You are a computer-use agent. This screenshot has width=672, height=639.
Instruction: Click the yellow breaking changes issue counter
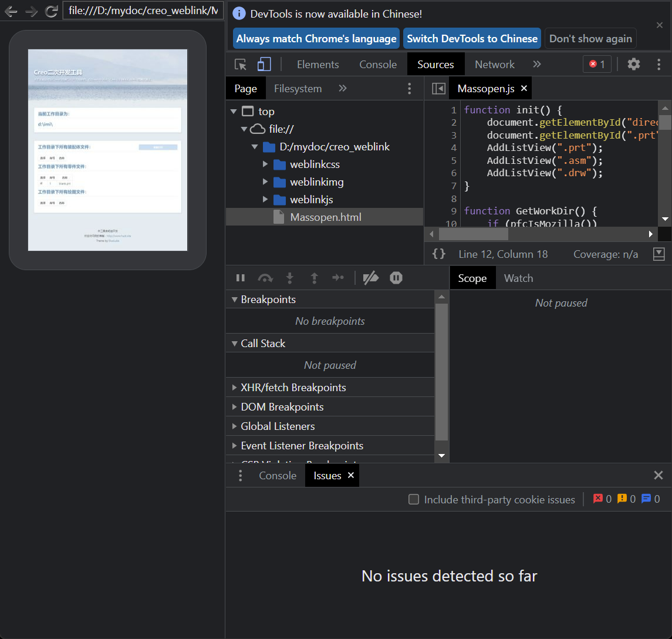(x=626, y=499)
